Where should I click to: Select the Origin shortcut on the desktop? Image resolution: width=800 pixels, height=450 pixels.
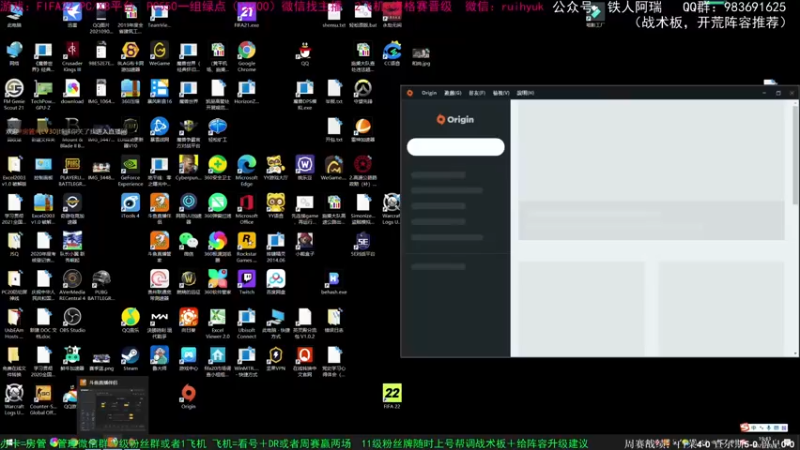click(188, 396)
